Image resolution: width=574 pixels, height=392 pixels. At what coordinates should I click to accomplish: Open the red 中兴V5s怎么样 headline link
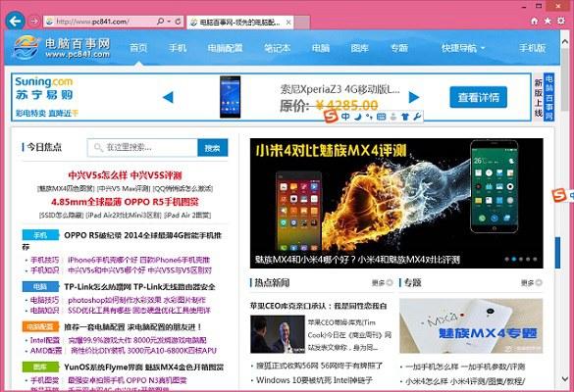point(126,175)
